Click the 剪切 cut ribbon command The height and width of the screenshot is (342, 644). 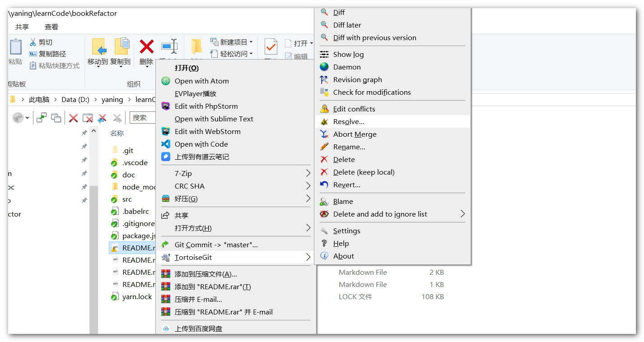click(x=41, y=42)
